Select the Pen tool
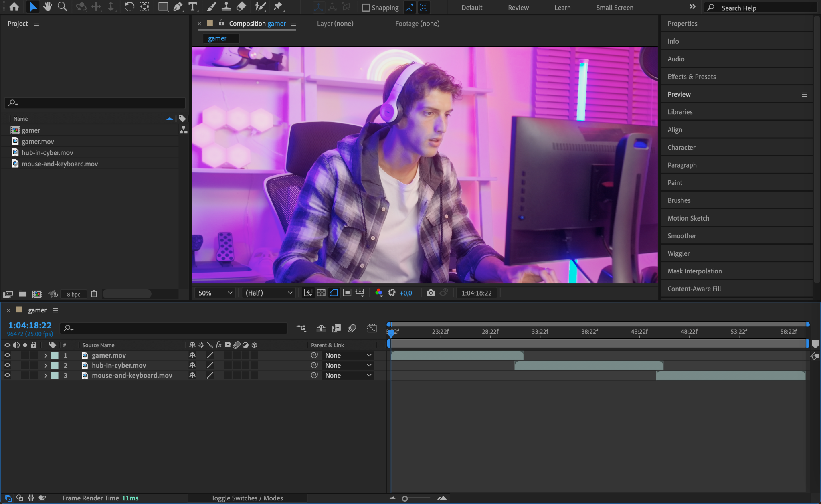This screenshot has height=504, width=821. [178, 7]
